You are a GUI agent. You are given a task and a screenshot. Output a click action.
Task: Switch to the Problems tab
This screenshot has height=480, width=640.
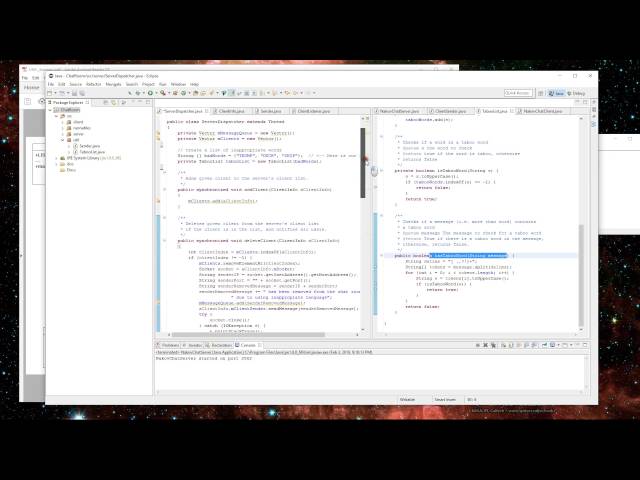coord(168,345)
